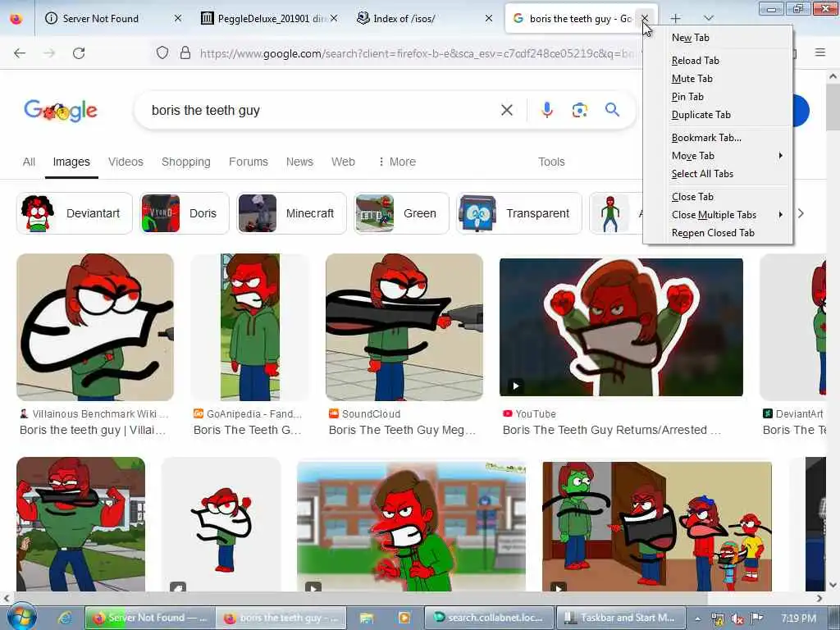Select Pin Tab in the context menu
840x630 pixels.
(x=718, y=97)
